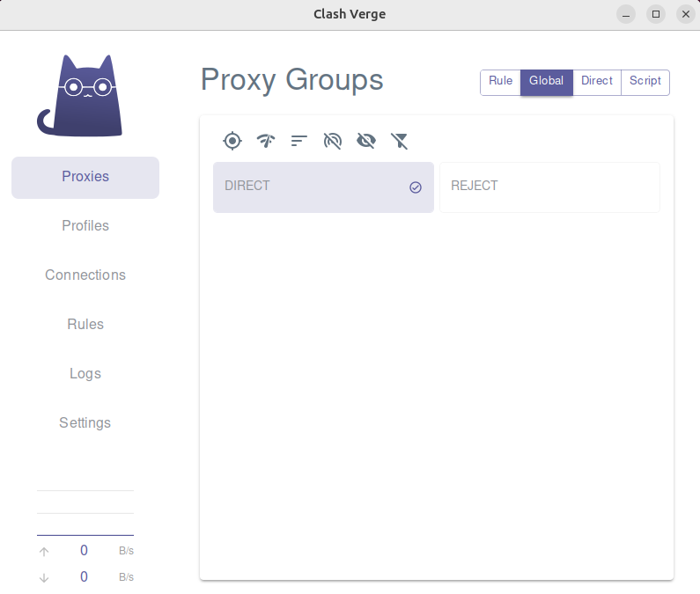Viewport: 700px width, 594px height.
Task: Select Global proxy mode
Action: (x=546, y=81)
